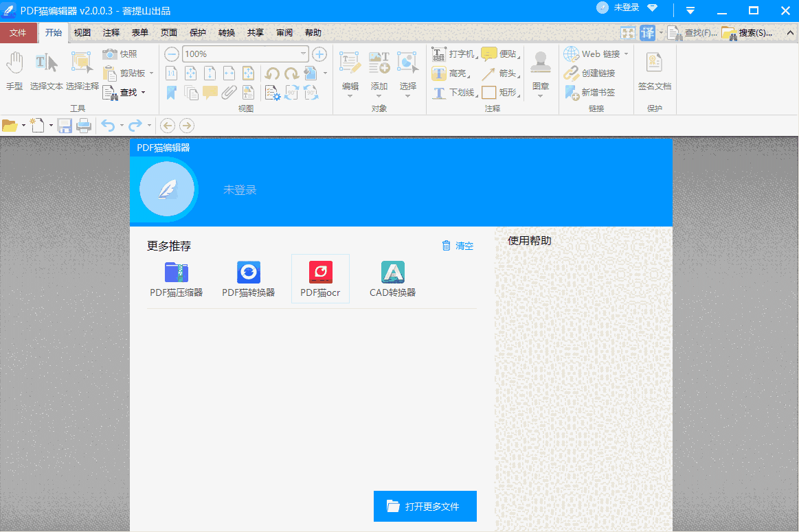Open the 文件 menu

[x=18, y=32]
